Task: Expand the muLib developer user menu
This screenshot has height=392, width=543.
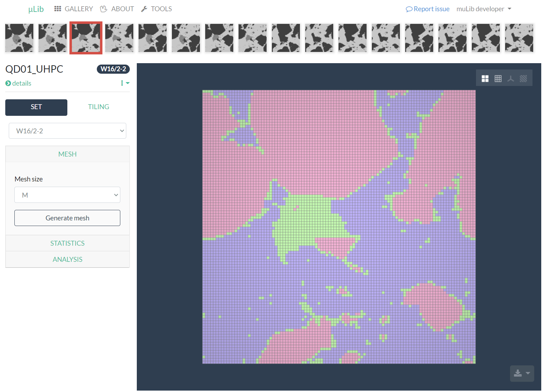Action: (x=483, y=9)
